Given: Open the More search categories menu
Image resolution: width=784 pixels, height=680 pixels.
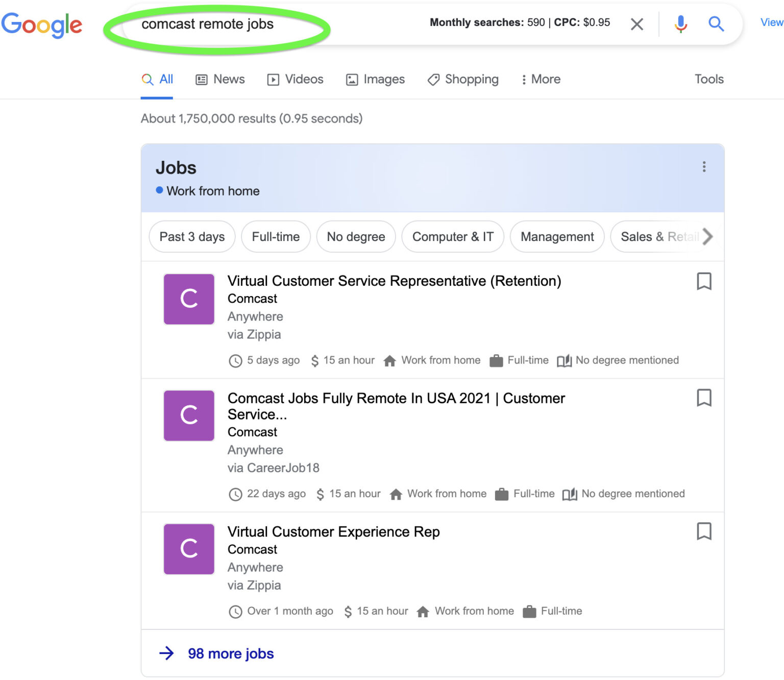Looking at the screenshot, I should (541, 79).
